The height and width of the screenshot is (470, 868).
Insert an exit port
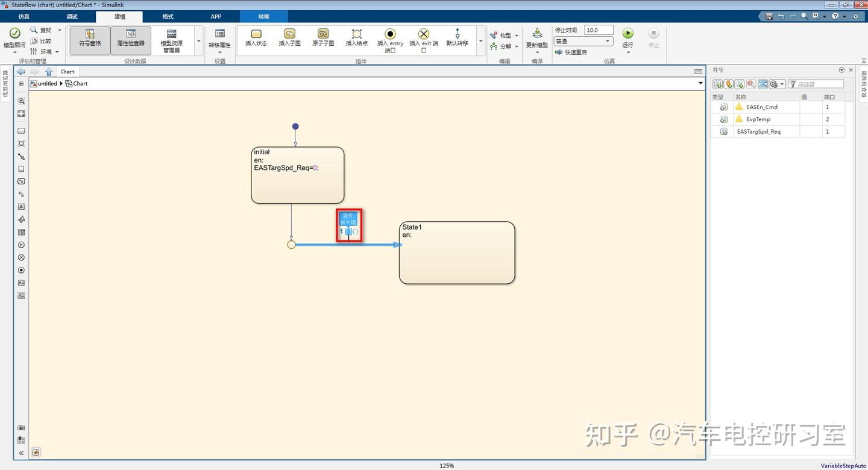click(x=424, y=40)
